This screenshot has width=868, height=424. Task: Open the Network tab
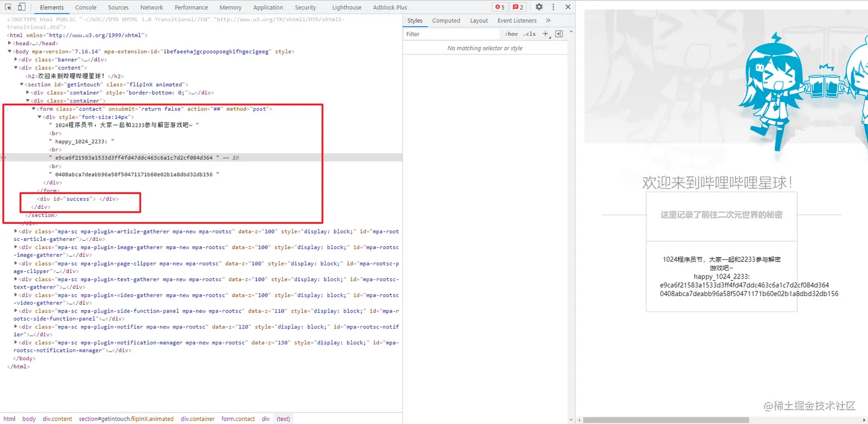click(x=152, y=7)
